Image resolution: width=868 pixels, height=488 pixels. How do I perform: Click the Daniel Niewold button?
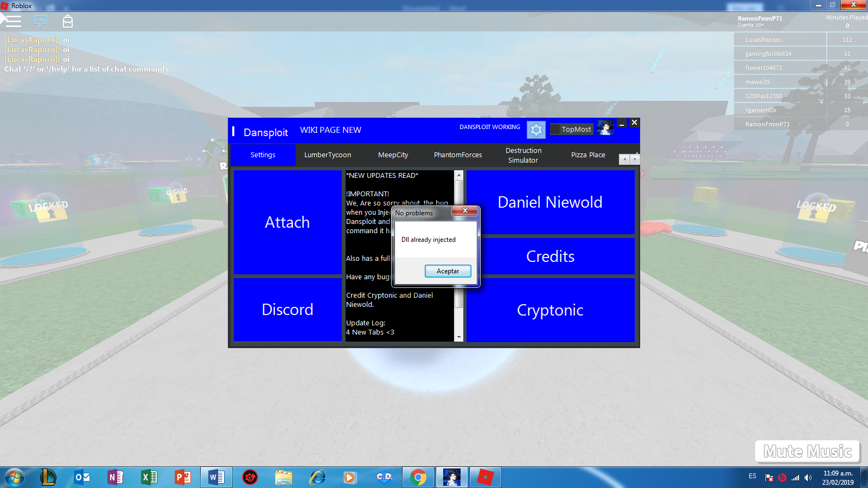(550, 202)
